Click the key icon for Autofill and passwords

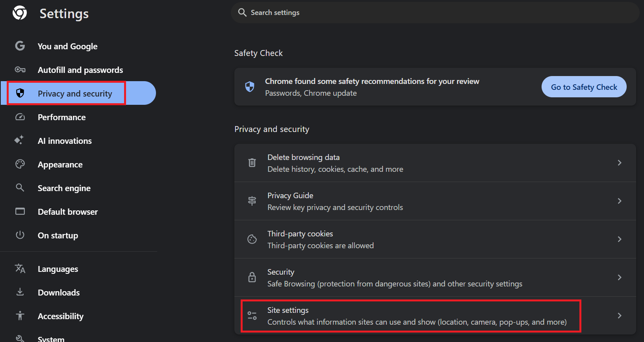(x=20, y=70)
